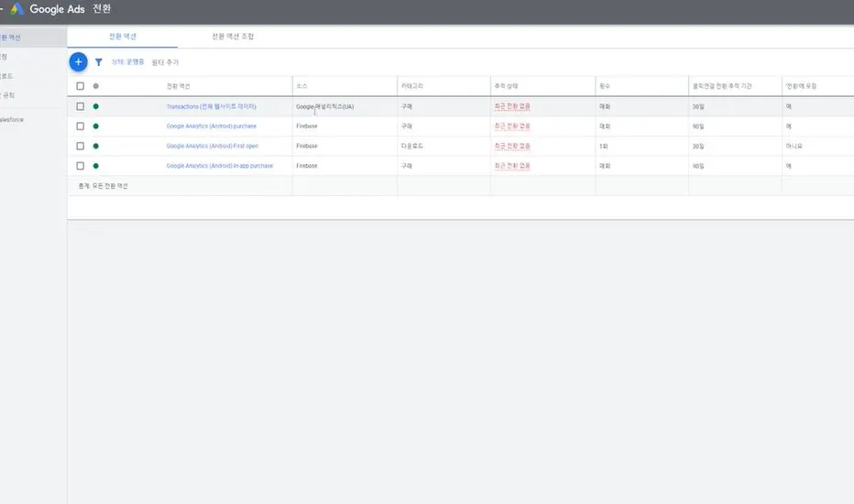Sort by the 횟수 count column header
This screenshot has width=854, height=504.
pyautogui.click(x=605, y=86)
